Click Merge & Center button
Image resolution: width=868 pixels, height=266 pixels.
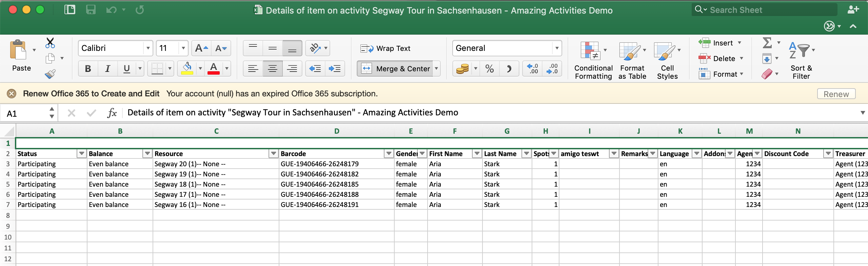[395, 69]
